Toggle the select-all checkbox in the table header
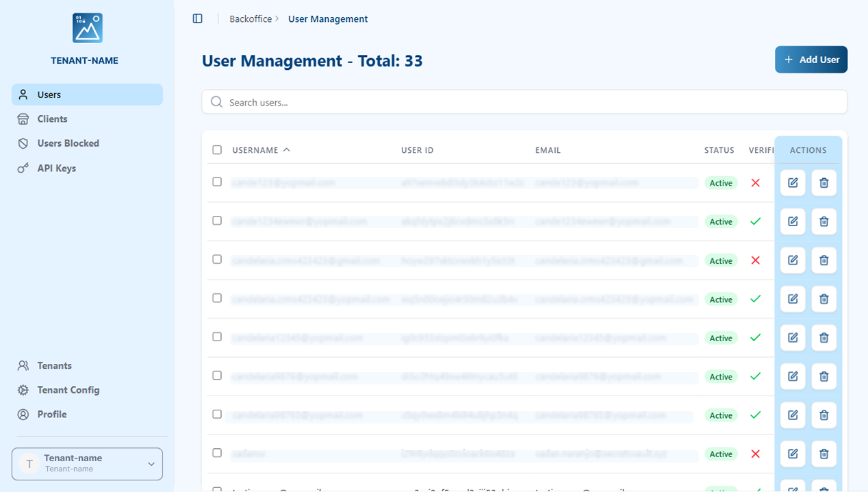 point(217,149)
